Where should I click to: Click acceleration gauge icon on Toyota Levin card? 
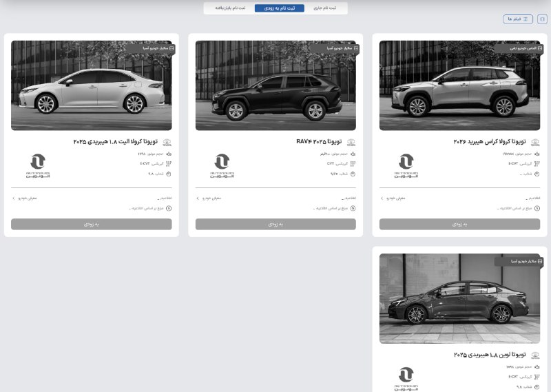pos(537,387)
